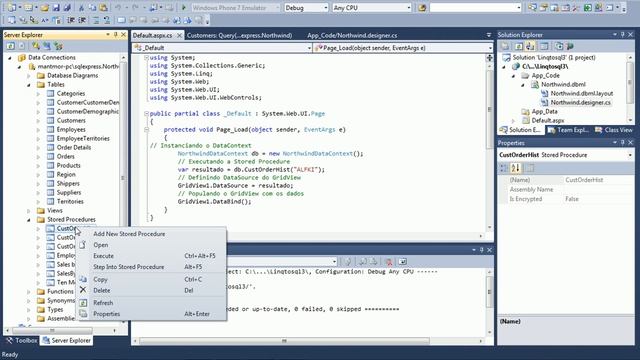Open the Any CPU platform dropdown
Screen dimensions: 640x360
click(409, 8)
